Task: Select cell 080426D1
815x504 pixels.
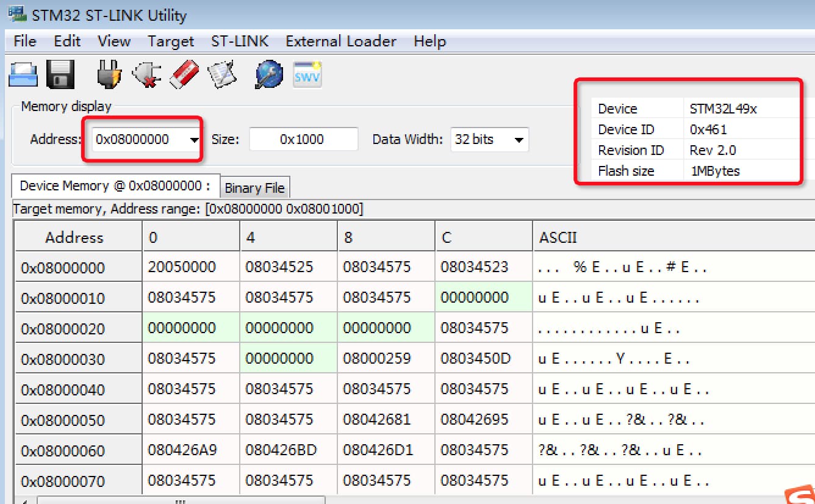Action: tap(386, 450)
